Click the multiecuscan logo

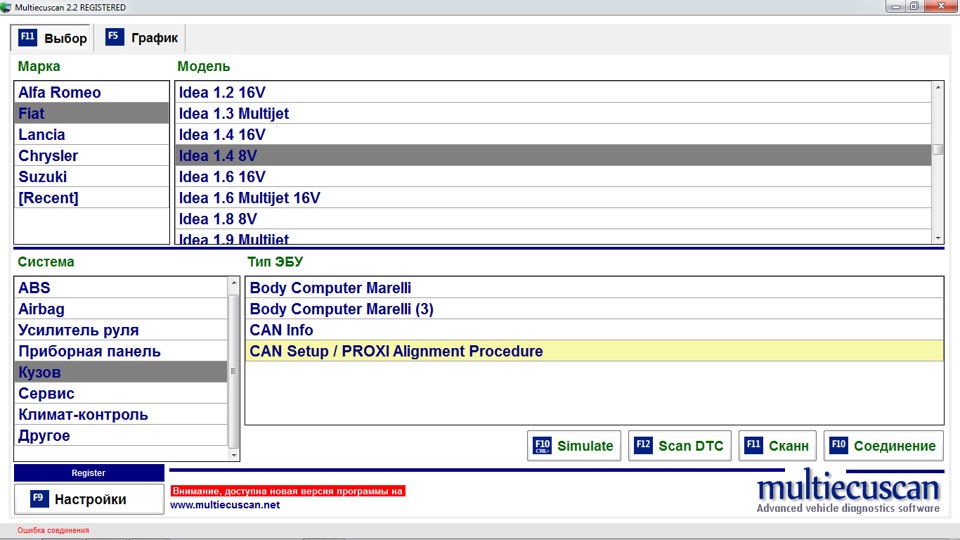[x=849, y=492]
